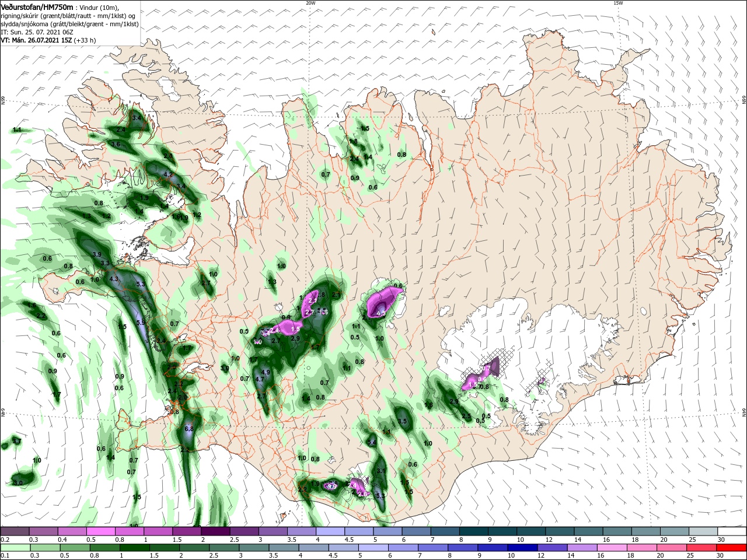Click the navy blue 10 mm rain swatch
The image size is (747, 560).
(x=523, y=547)
